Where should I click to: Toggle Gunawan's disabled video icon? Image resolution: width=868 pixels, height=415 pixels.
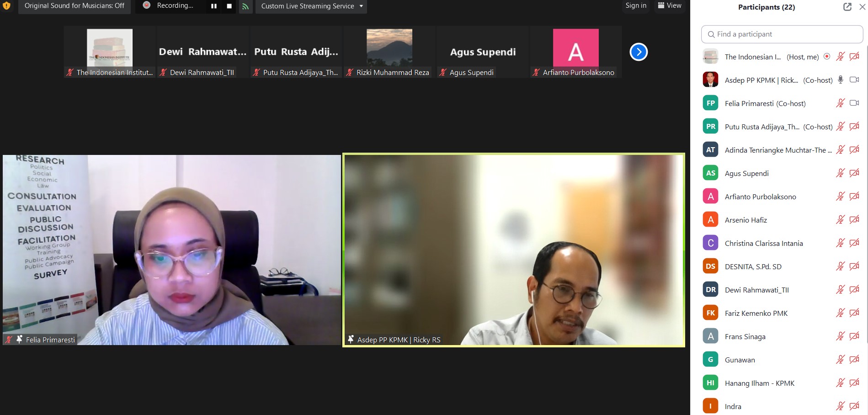(854, 360)
